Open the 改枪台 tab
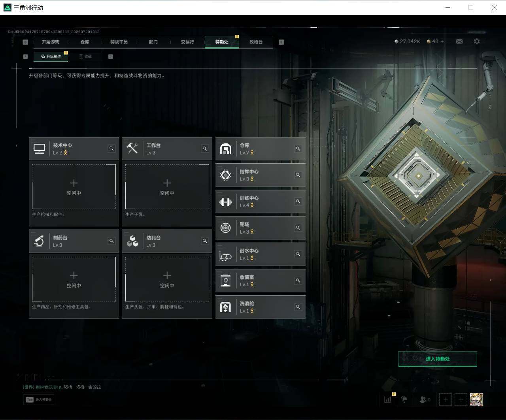 pos(256,42)
